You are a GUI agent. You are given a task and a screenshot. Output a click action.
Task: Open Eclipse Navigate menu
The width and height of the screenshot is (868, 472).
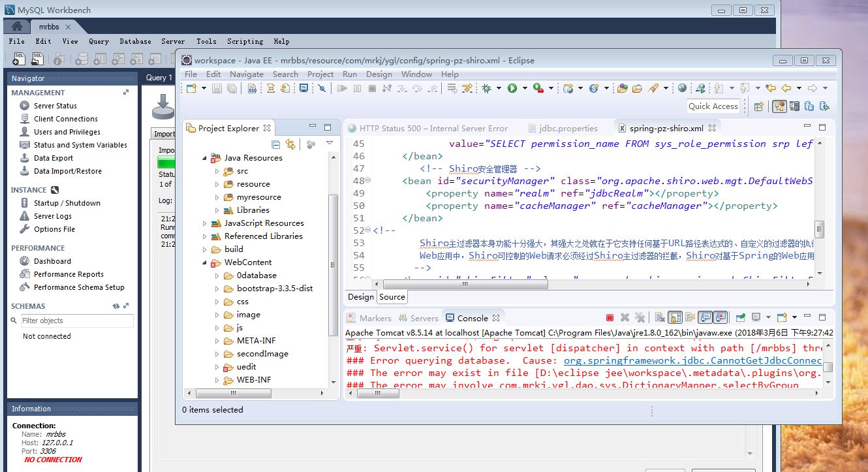[x=247, y=74]
